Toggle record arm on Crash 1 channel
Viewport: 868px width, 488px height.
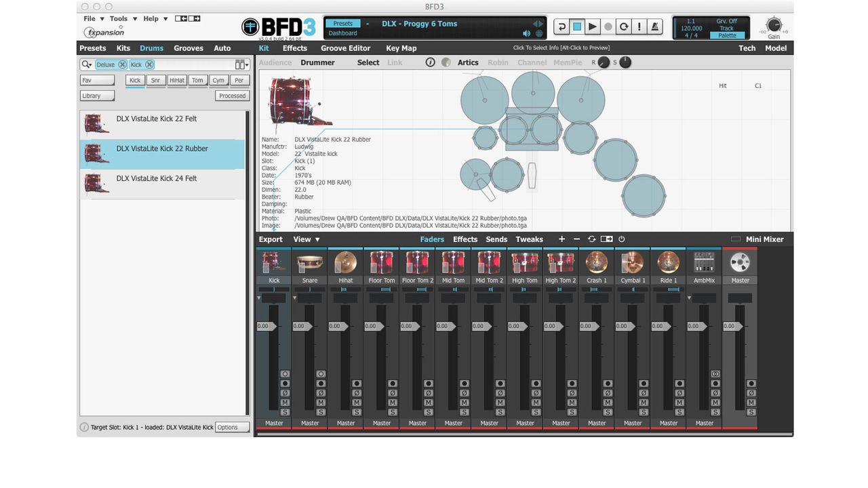click(x=608, y=384)
